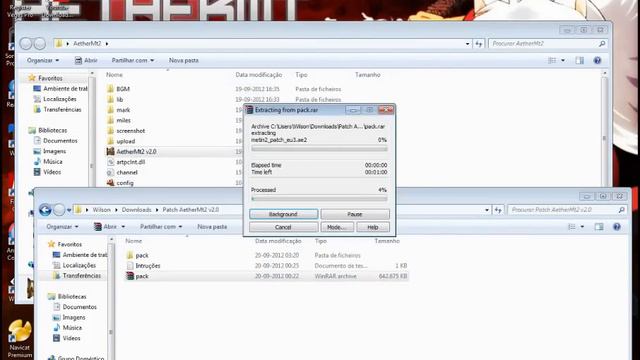Open Navicat Premium desktop shortcut
This screenshot has height=360, width=640.
pyautogui.click(x=19, y=339)
